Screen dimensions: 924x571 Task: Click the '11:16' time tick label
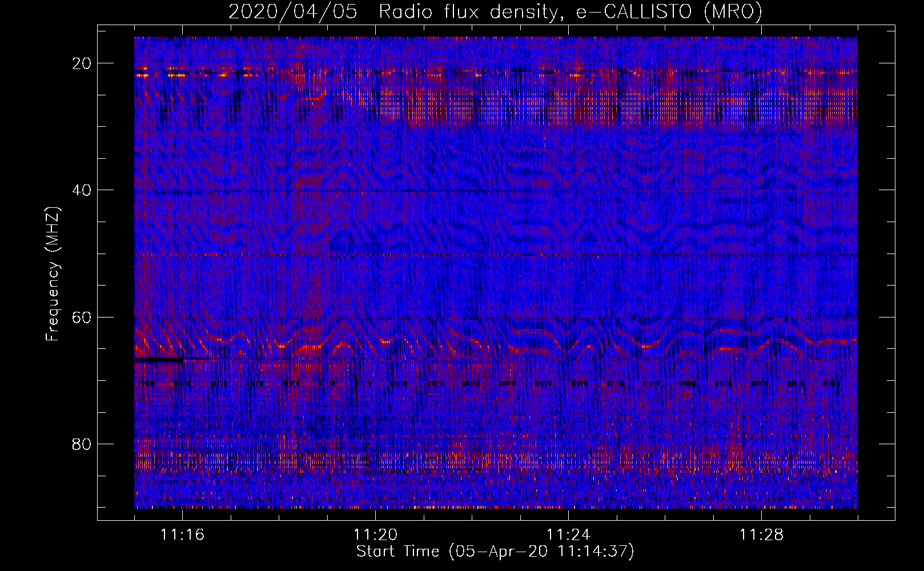click(182, 535)
